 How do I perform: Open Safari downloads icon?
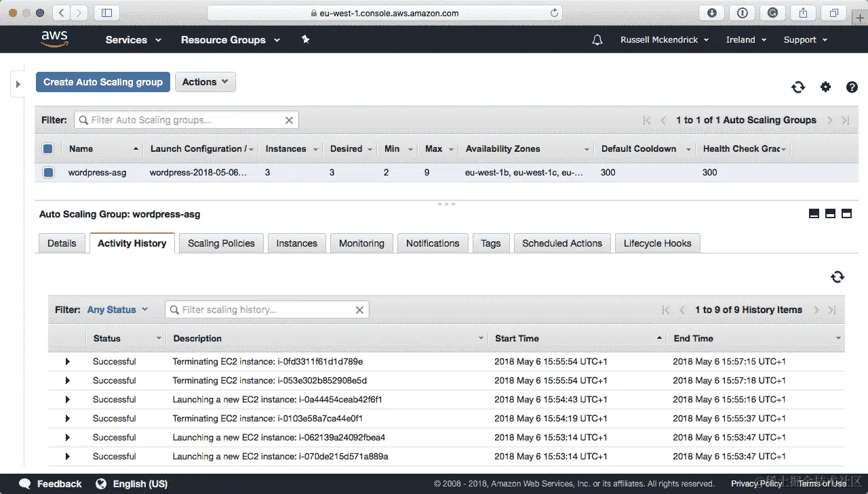pos(712,13)
